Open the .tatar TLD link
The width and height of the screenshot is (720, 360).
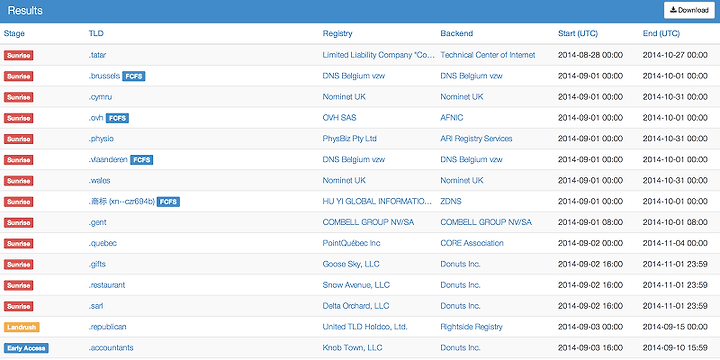coord(97,55)
